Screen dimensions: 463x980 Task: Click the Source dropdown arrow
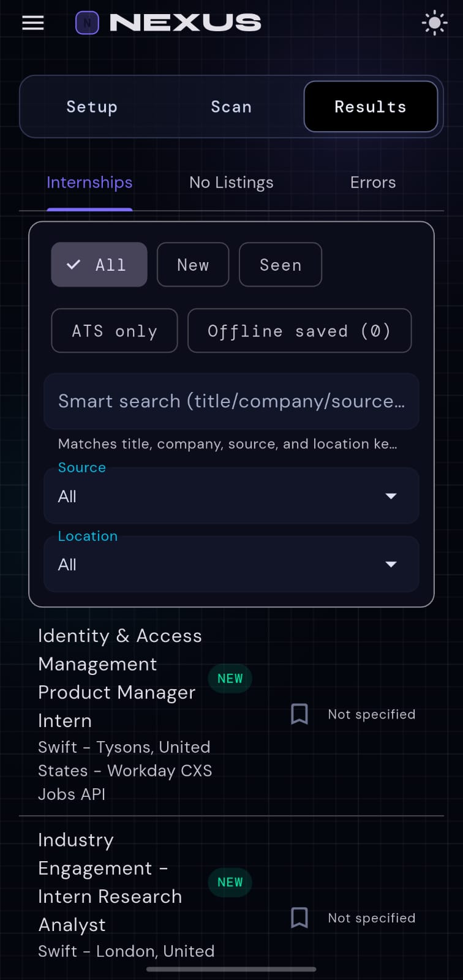click(391, 496)
